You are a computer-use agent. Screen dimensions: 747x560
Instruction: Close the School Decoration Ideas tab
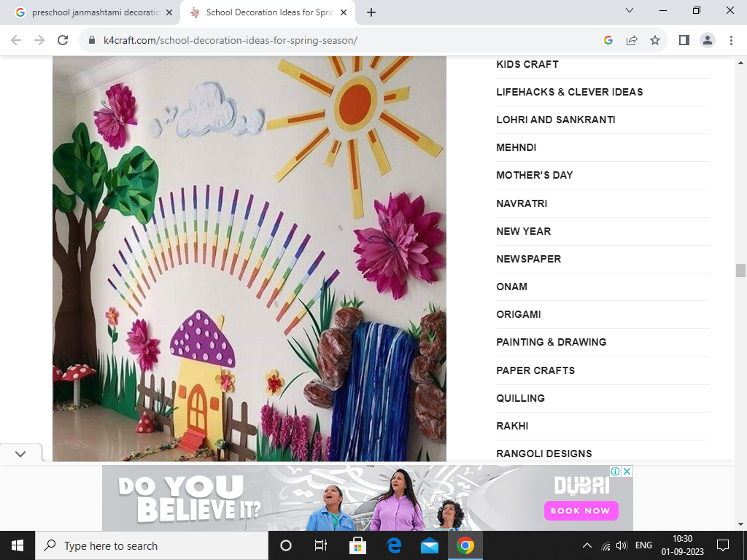344,12
